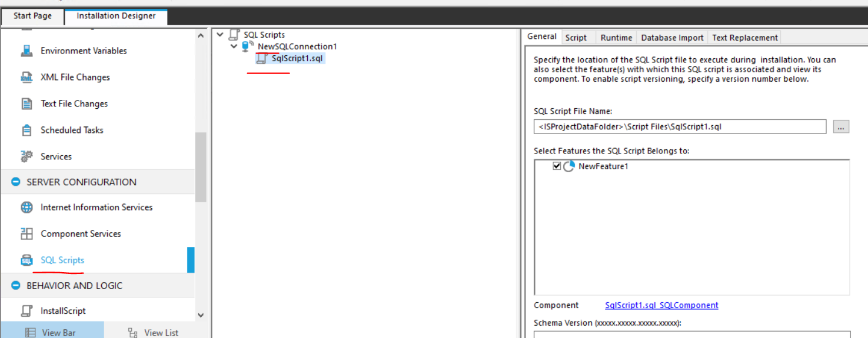Viewport: 868px width, 338px height.
Task: Uncheck the NewFeature1 checkbox
Action: point(557,166)
